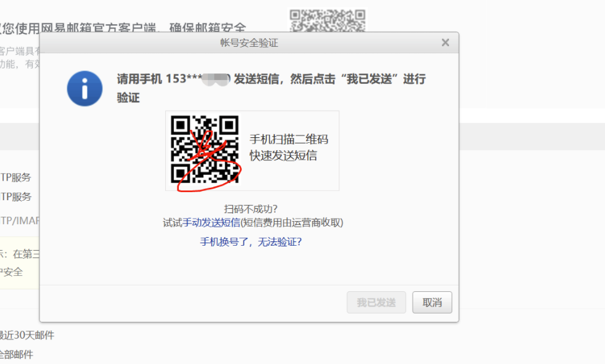
Task: Open the 手动发送短信 link
Action: [211, 222]
